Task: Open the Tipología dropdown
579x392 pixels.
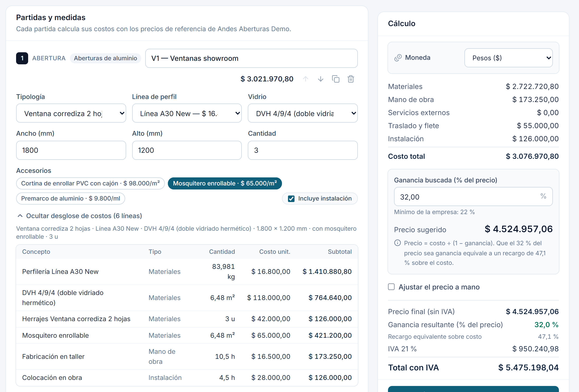Action: click(x=71, y=113)
